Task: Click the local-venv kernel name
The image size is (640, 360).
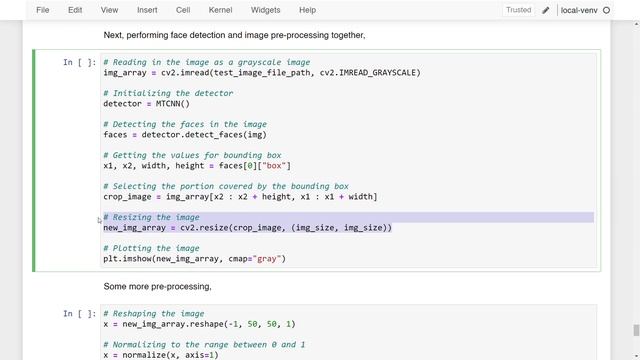Action: [579, 10]
